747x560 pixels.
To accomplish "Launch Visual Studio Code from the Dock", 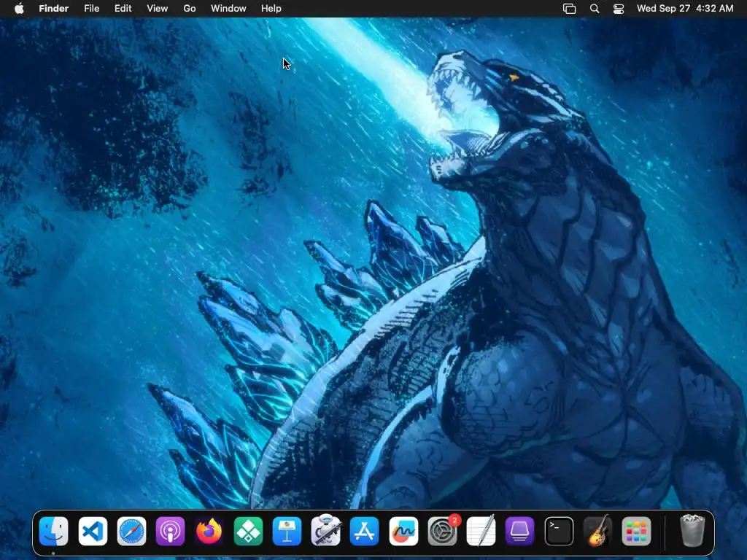I will point(93,531).
